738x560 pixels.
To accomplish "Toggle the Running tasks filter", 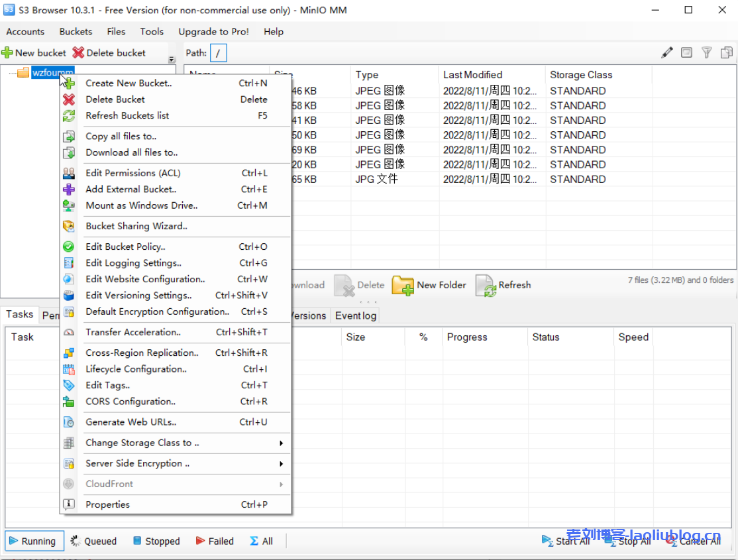I will [34, 541].
